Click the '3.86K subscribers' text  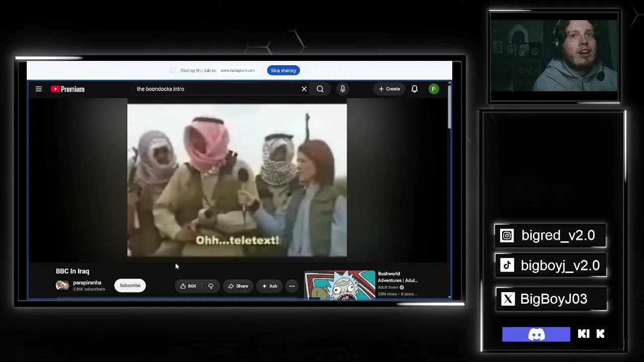pyautogui.click(x=89, y=289)
